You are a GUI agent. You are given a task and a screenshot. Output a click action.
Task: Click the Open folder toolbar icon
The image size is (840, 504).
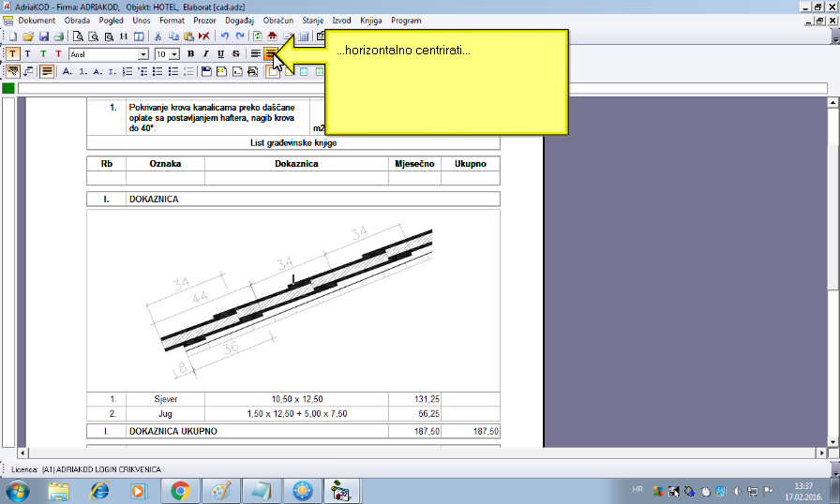pos(28,37)
